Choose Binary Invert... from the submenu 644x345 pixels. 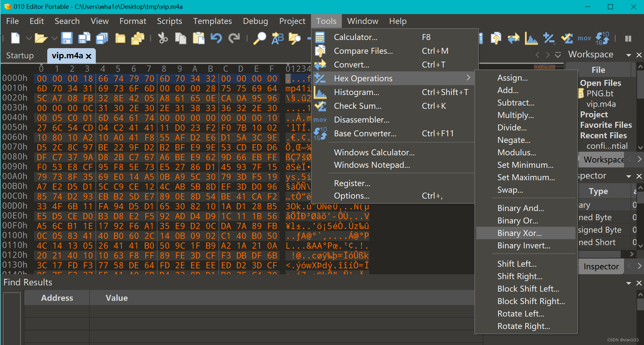point(526,245)
